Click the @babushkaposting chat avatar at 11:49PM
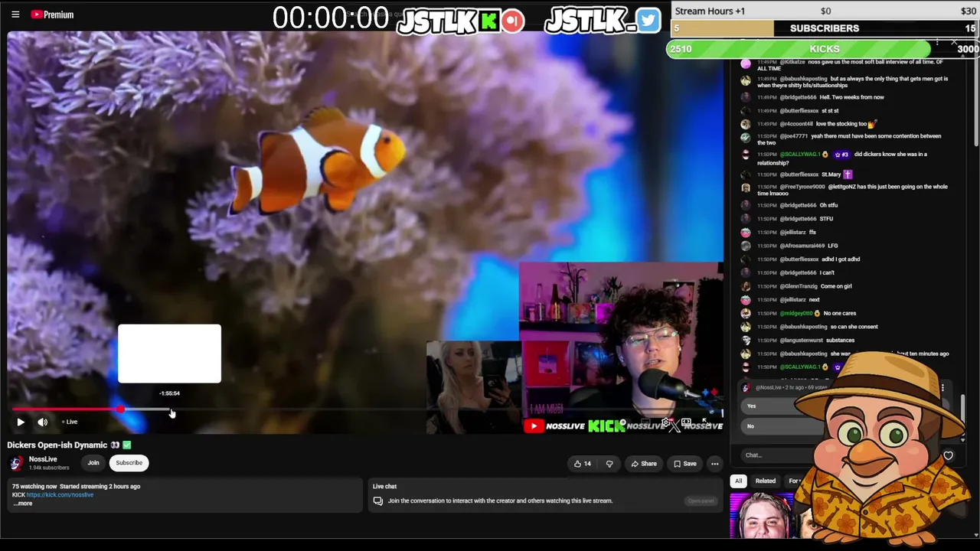This screenshot has width=980, height=551. tap(746, 80)
